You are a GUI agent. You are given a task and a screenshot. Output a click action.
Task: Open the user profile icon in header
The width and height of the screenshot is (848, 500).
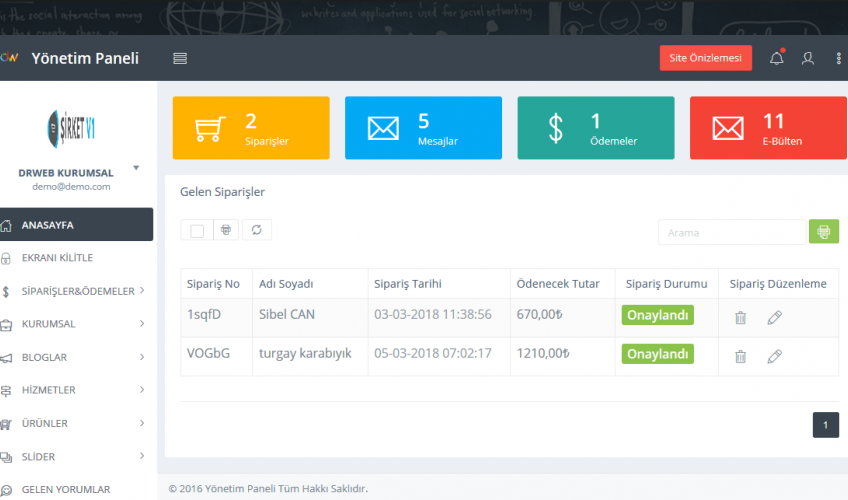coord(808,59)
